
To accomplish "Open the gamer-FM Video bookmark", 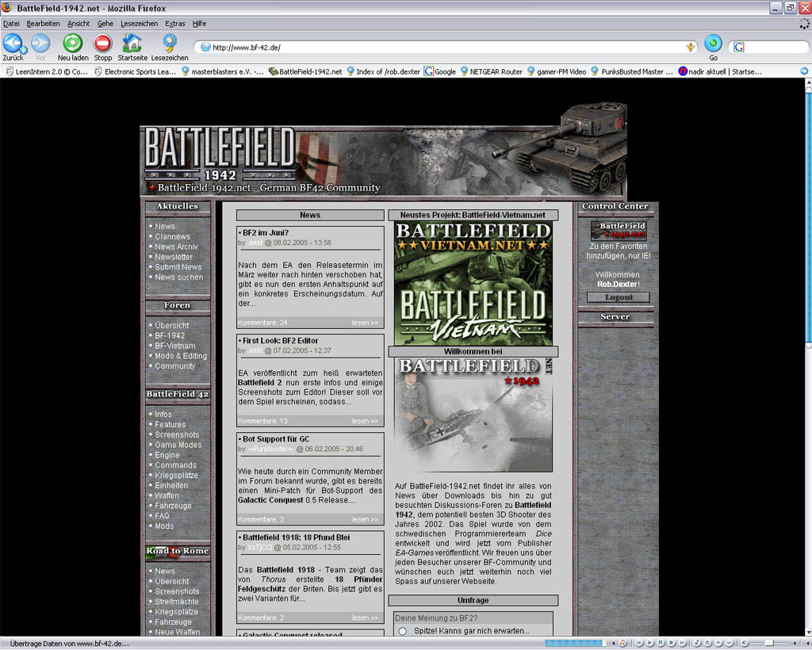I will [557, 72].
